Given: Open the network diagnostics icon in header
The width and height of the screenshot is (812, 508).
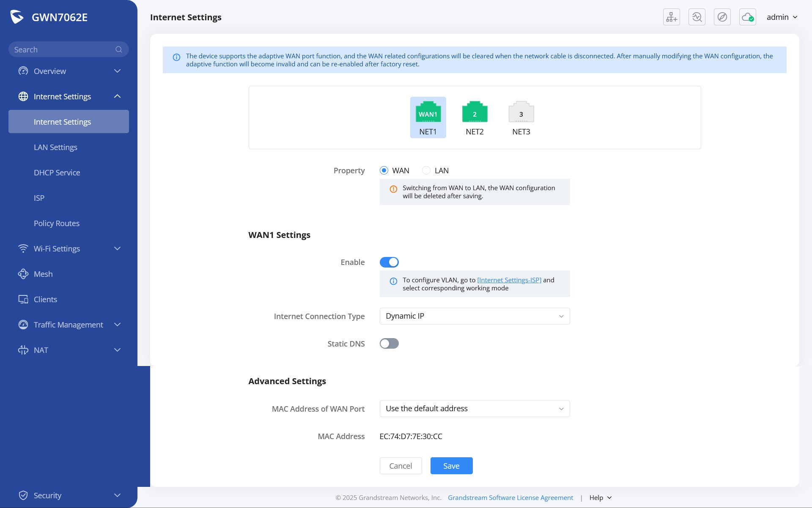Looking at the screenshot, I should point(697,17).
